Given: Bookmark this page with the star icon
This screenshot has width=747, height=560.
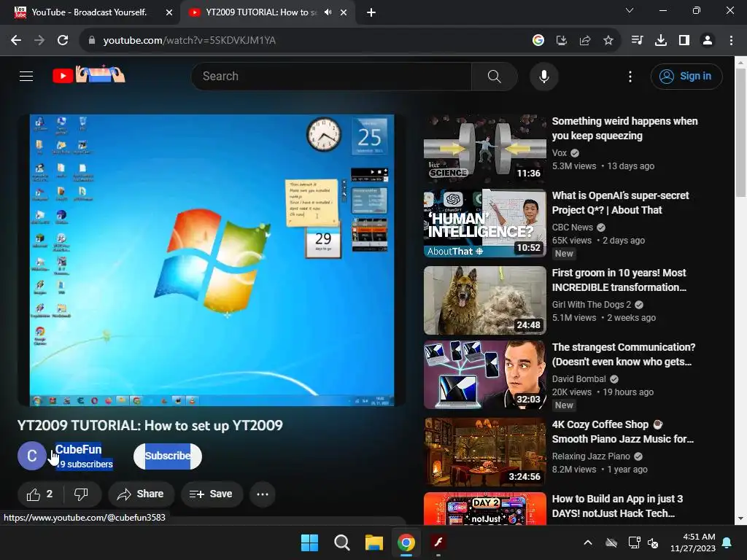Looking at the screenshot, I should (608, 41).
